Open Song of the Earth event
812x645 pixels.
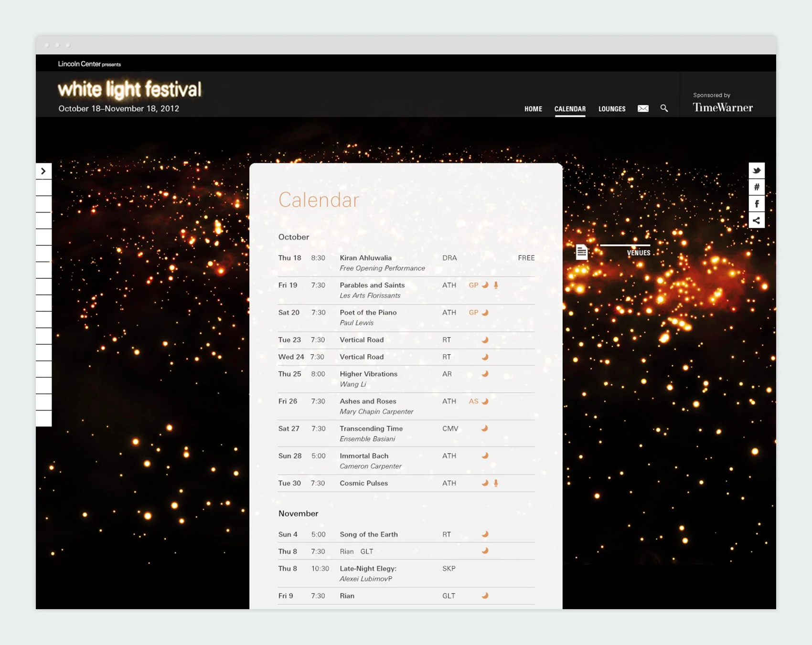pyautogui.click(x=369, y=534)
